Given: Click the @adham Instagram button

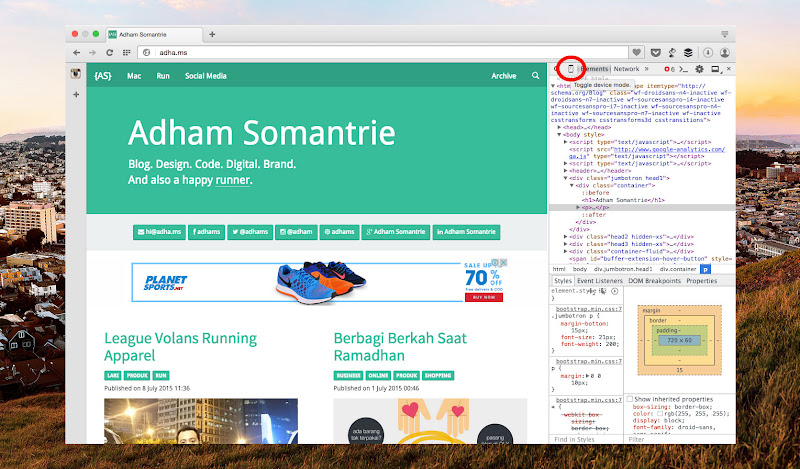Looking at the screenshot, I should point(296,232).
